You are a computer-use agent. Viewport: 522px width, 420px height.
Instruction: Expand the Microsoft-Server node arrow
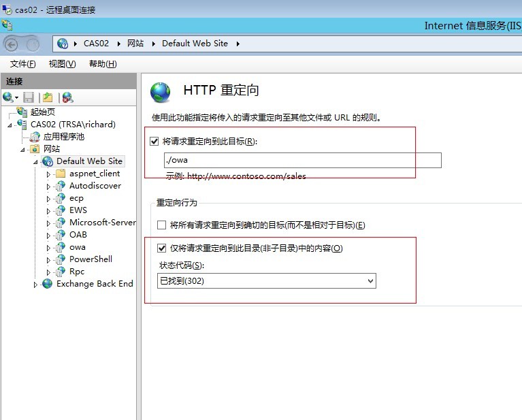point(48,223)
